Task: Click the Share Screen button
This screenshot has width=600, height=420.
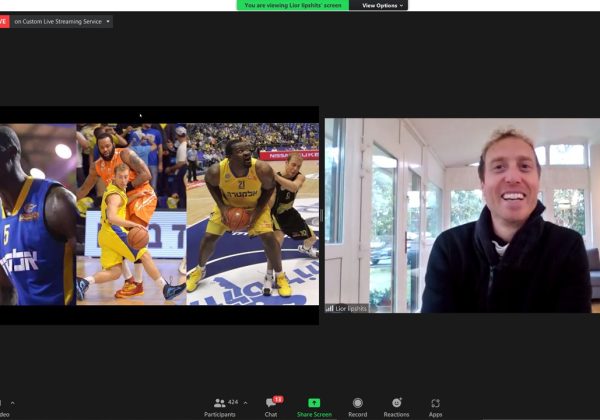Action: tap(314, 407)
